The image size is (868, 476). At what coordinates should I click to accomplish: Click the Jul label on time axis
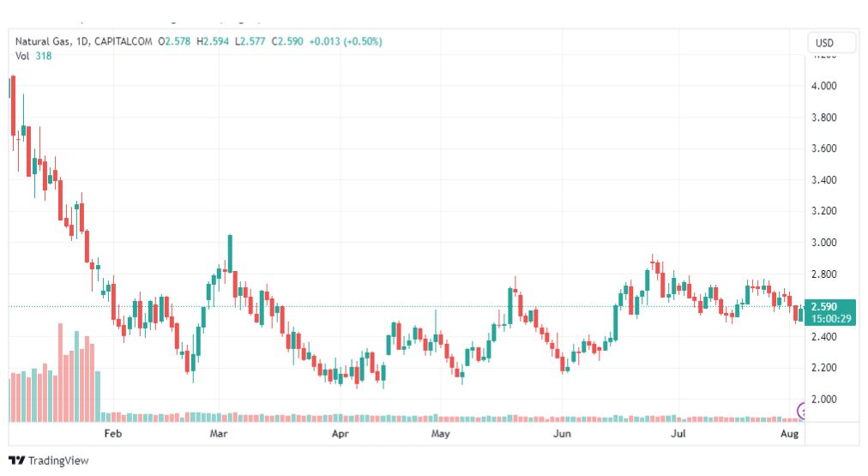(x=678, y=433)
